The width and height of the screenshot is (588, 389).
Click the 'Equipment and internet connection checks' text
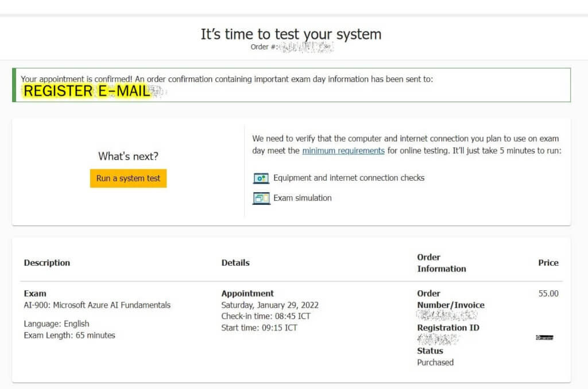(x=349, y=178)
